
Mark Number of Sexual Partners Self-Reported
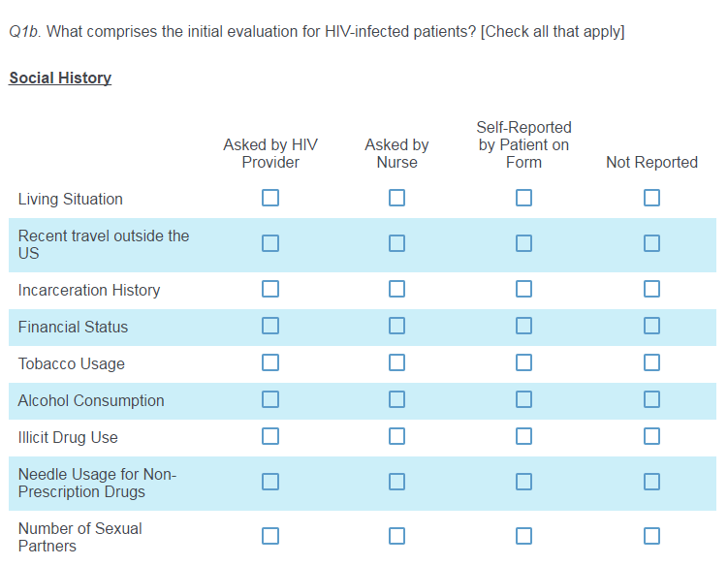click(523, 536)
